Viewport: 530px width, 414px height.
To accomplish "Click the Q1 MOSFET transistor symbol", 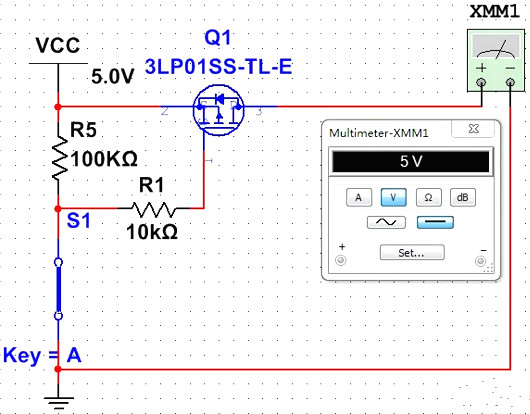I will click(219, 110).
